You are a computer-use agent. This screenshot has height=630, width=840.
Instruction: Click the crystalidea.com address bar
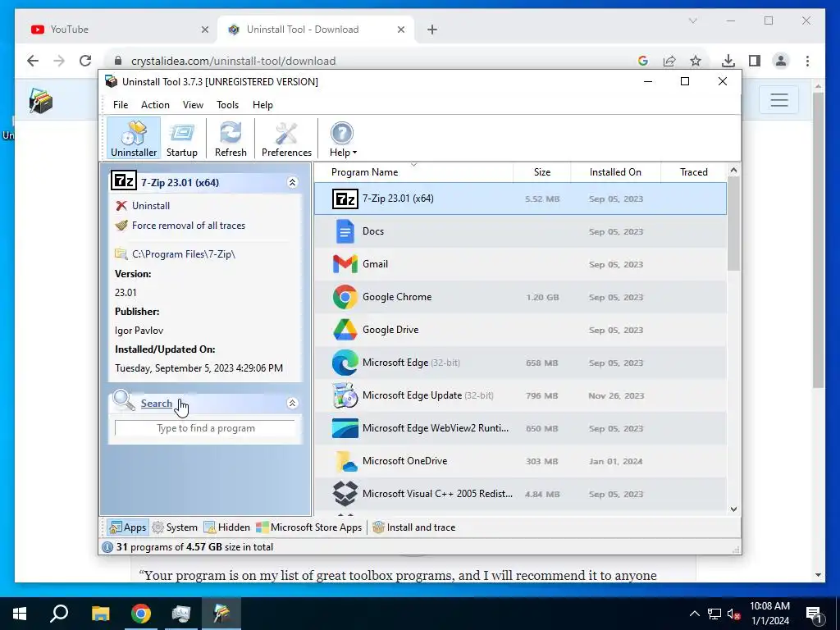233,61
